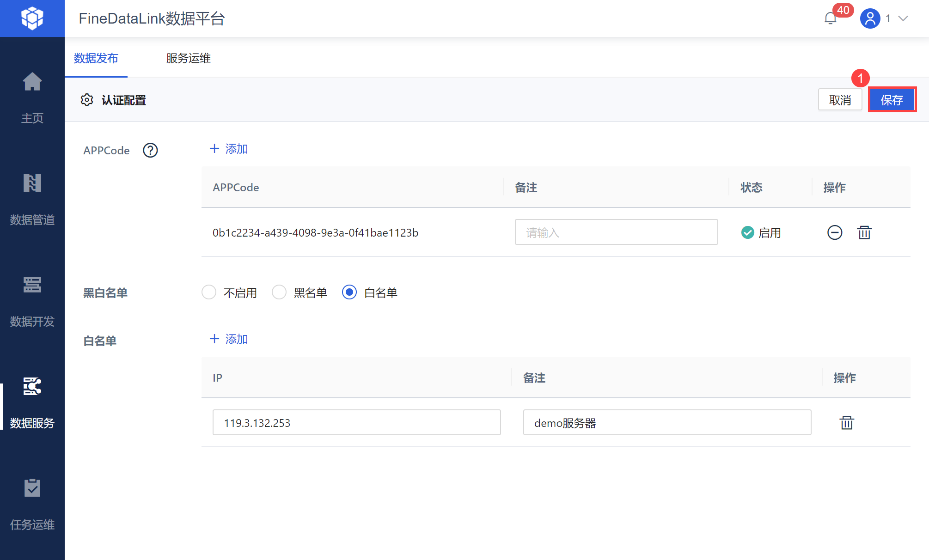Expand the user account dropdown arrow

pos(903,18)
